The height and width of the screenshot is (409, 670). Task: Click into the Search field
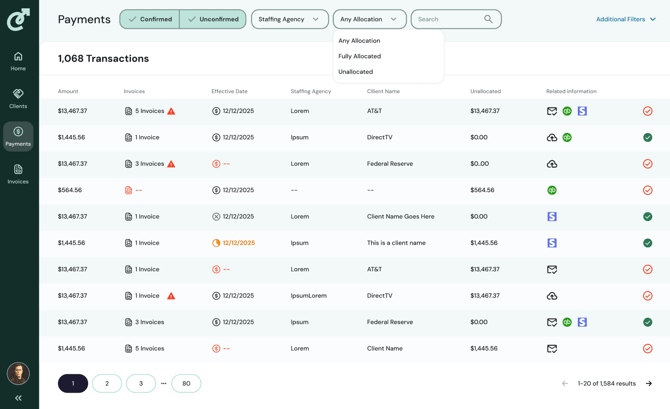448,19
